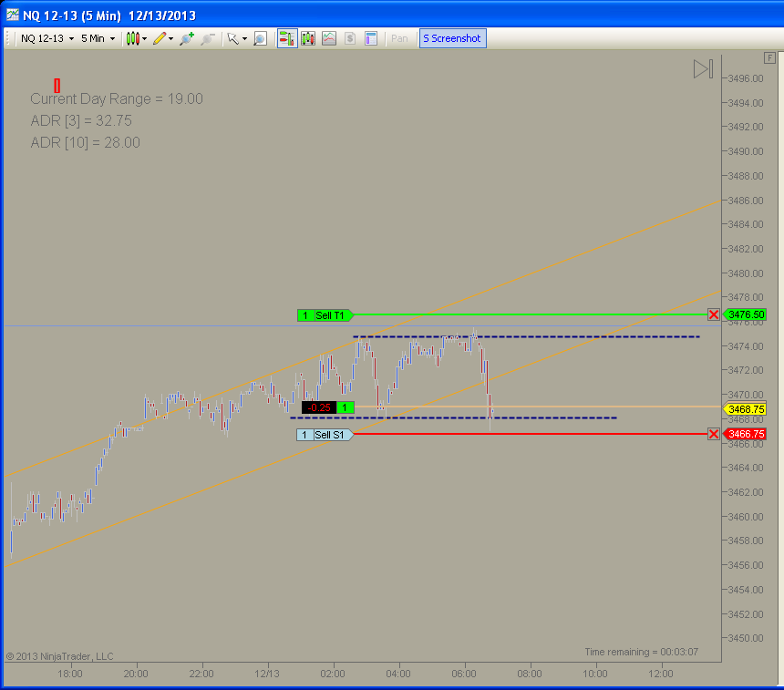Screen dimensions: 784x690
Task: Open the data series candlestick icon
Action: 308,38
